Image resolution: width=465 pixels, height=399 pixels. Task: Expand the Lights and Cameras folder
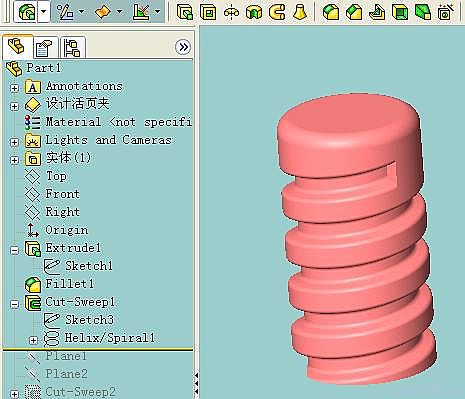[14, 142]
